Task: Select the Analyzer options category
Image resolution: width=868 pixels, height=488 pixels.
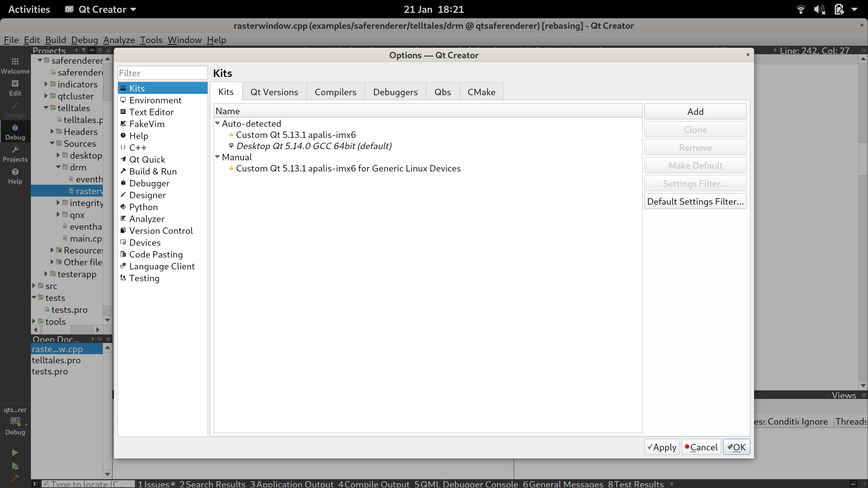Action: (x=162, y=219)
